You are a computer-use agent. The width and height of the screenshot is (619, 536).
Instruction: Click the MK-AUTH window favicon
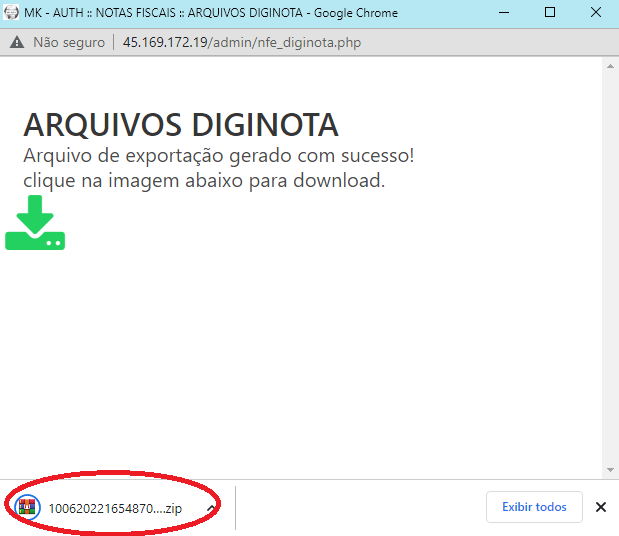point(11,12)
